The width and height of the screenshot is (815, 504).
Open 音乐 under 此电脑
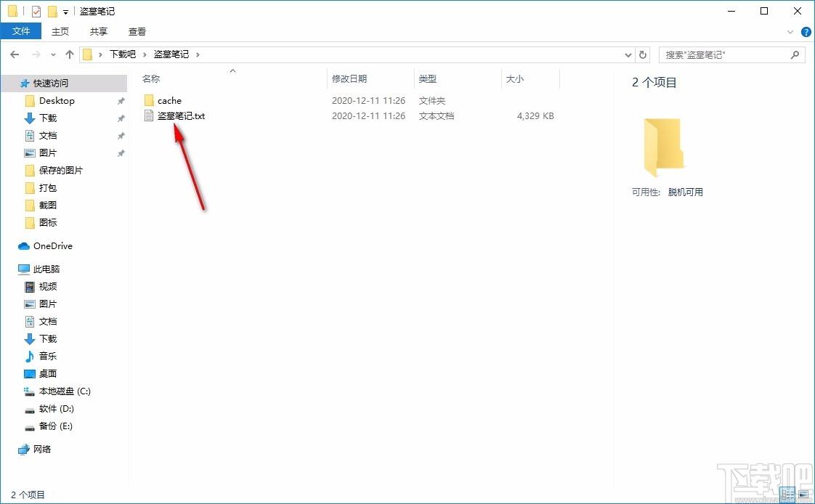point(48,356)
